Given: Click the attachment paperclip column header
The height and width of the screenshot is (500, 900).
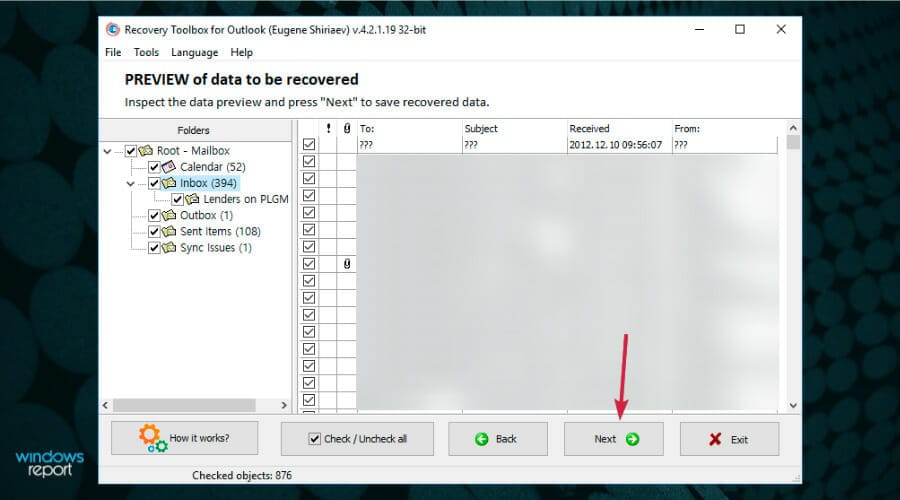Looking at the screenshot, I should coord(347,129).
